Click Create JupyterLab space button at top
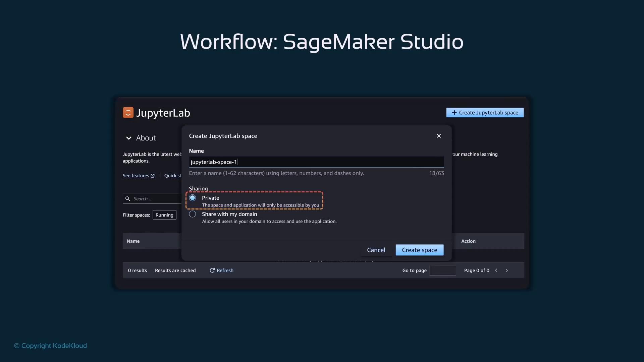 click(485, 113)
